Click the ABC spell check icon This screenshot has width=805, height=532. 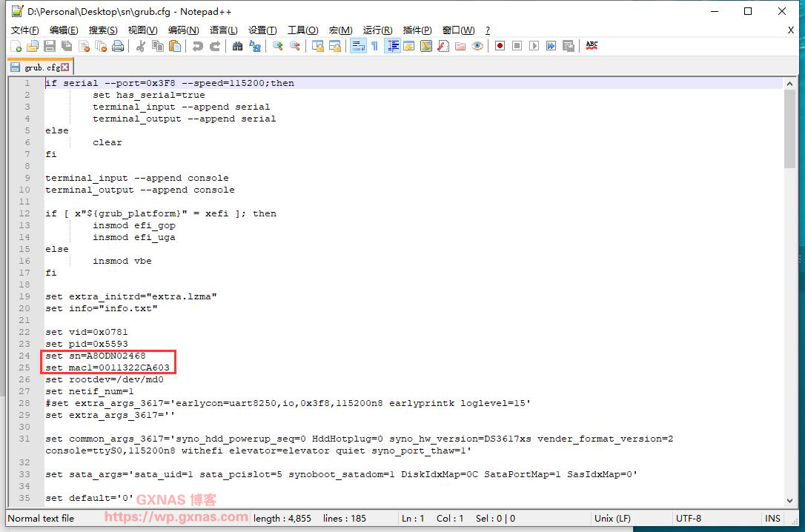tap(592, 46)
